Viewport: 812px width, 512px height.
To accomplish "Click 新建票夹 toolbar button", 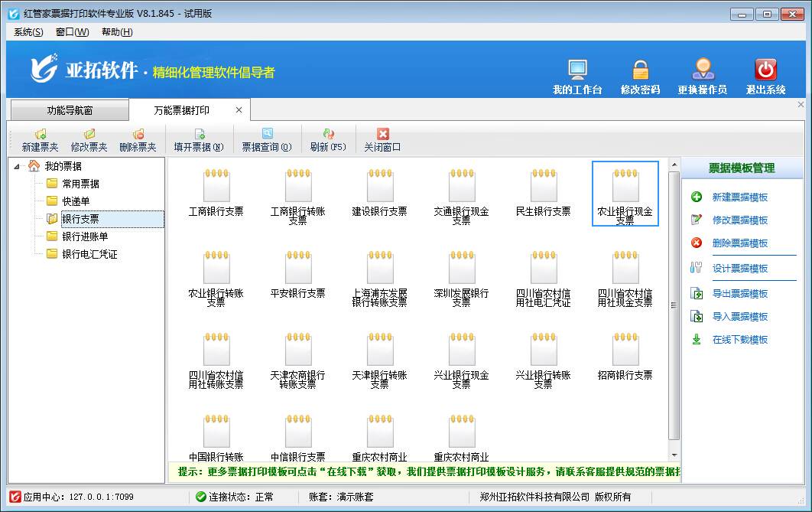I will coord(41,141).
